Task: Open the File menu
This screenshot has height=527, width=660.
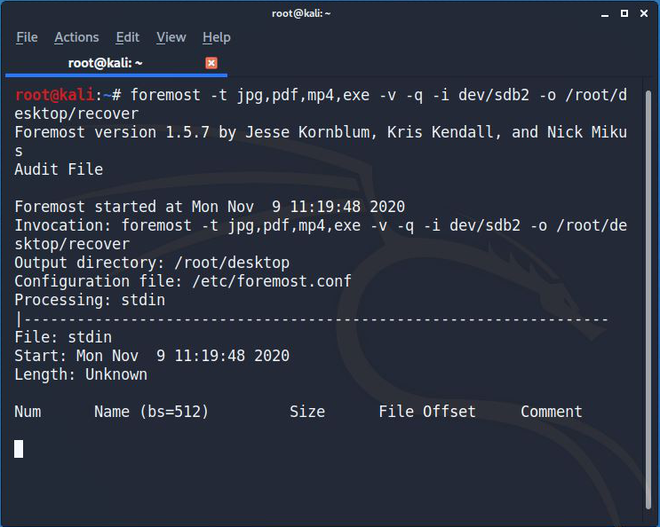Action: point(27,37)
